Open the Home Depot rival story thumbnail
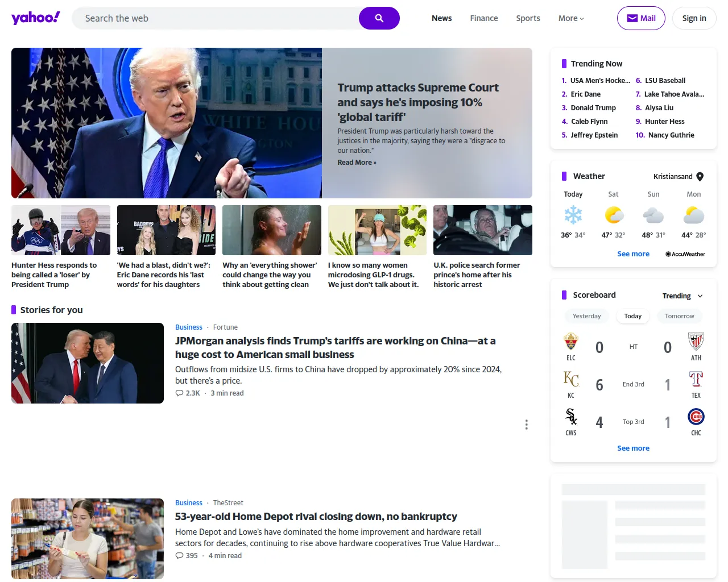Screen dimensions: 728x582 pos(87,539)
